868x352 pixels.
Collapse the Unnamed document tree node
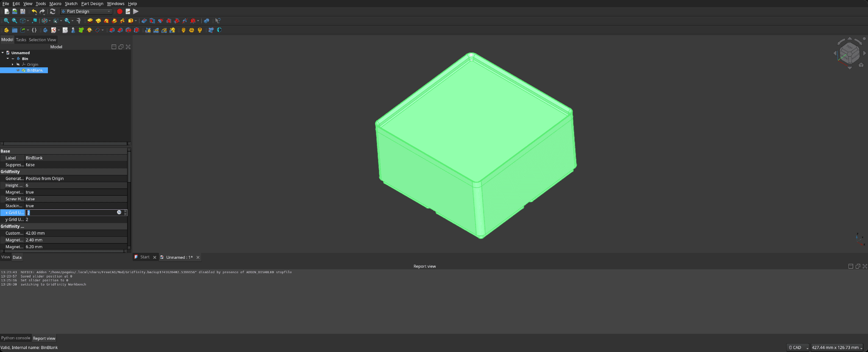pyautogui.click(x=3, y=53)
